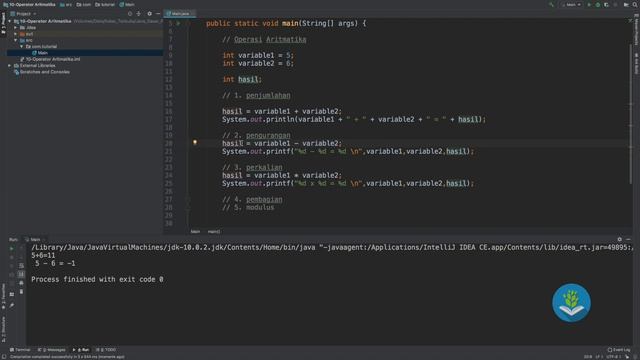The image size is (640, 360).
Task: Click the scroll from source target icon
Action: pyautogui.click(x=130, y=13)
